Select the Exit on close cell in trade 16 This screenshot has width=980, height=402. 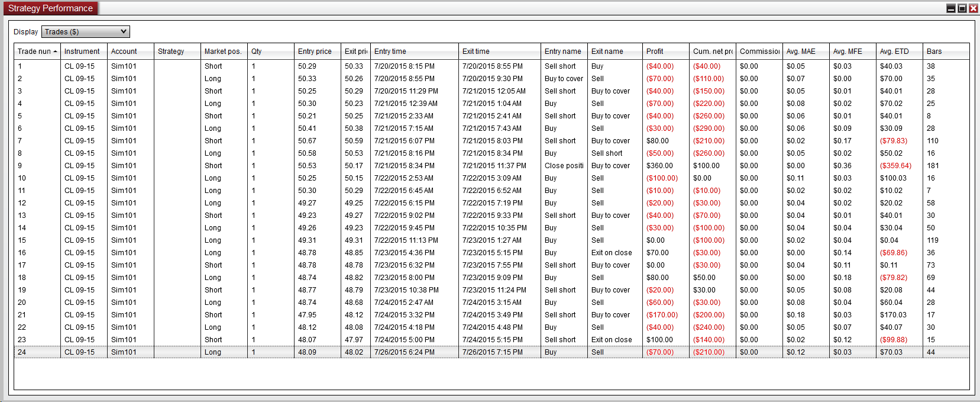pos(612,253)
